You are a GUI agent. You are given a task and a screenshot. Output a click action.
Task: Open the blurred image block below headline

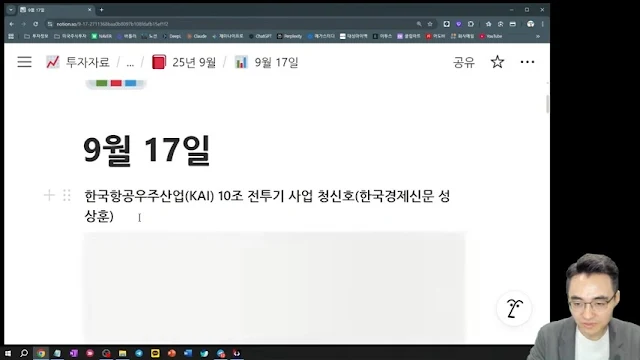274,288
